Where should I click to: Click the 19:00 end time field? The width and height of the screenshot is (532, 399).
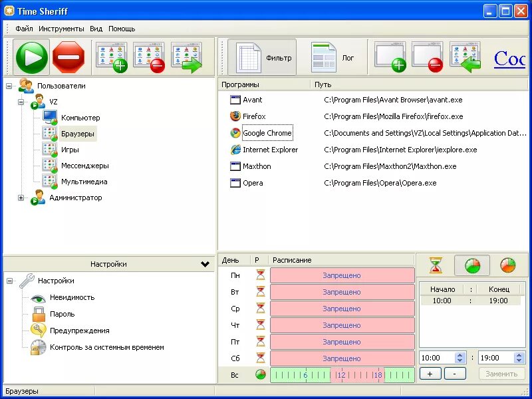[x=496, y=358]
